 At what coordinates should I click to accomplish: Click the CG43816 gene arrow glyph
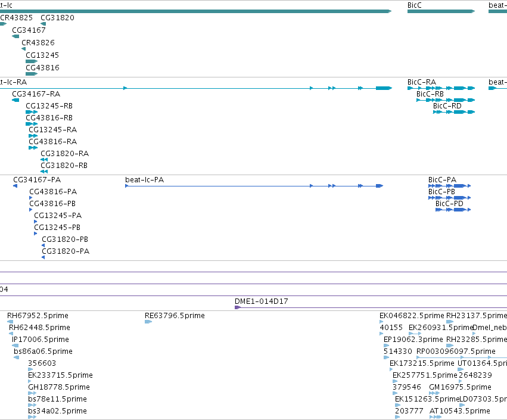(x=32, y=74)
